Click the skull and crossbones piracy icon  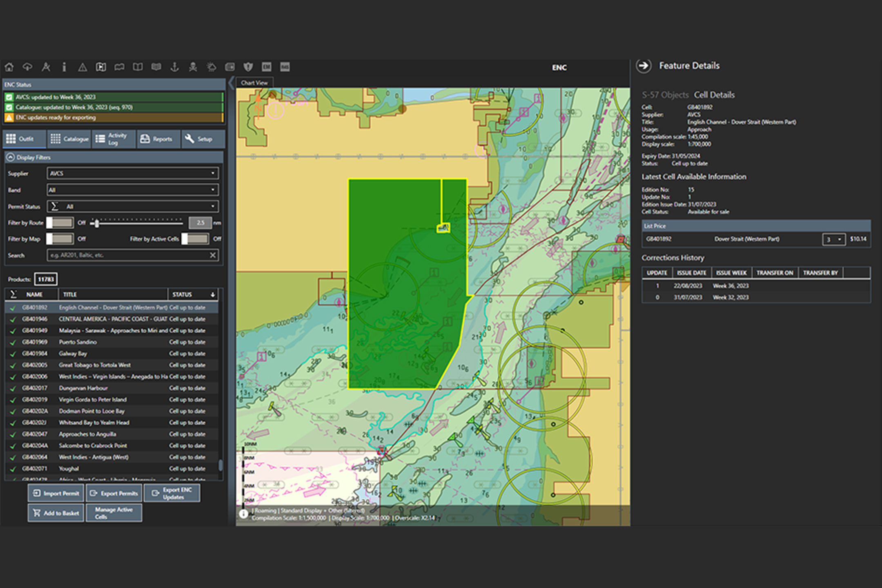point(193,67)
